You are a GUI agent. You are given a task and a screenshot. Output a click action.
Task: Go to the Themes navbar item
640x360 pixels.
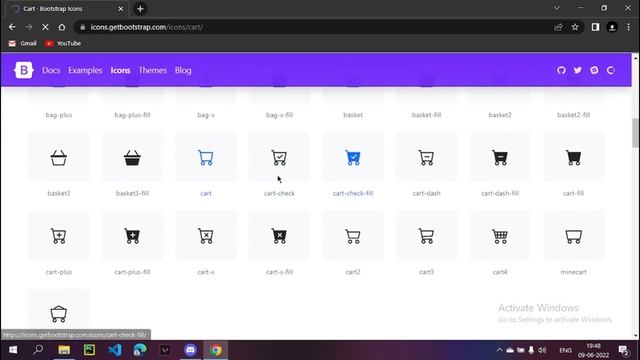(x=153, y=70)
